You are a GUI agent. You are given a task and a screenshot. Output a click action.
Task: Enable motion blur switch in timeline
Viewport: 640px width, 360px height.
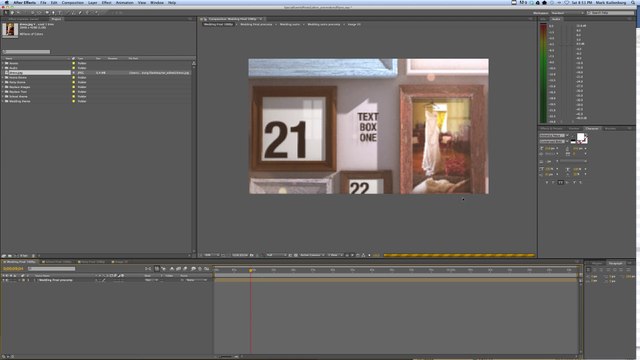[185, 269]
